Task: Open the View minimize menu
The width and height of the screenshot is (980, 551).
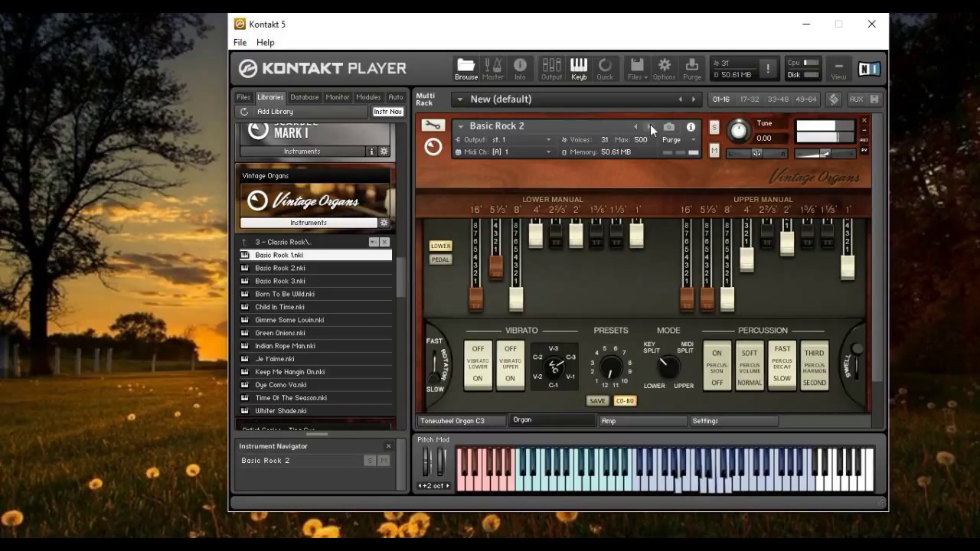Action: tap(838, 69)
